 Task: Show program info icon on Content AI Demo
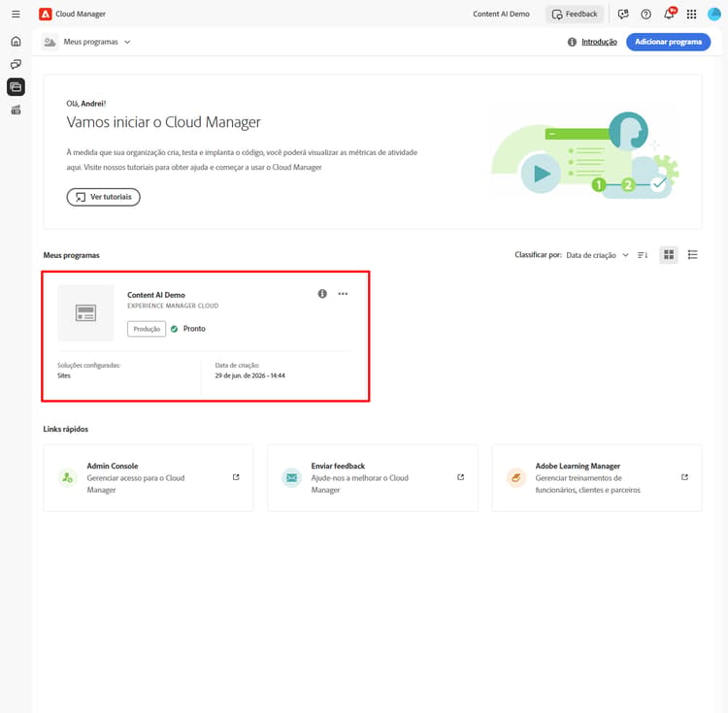322,294
